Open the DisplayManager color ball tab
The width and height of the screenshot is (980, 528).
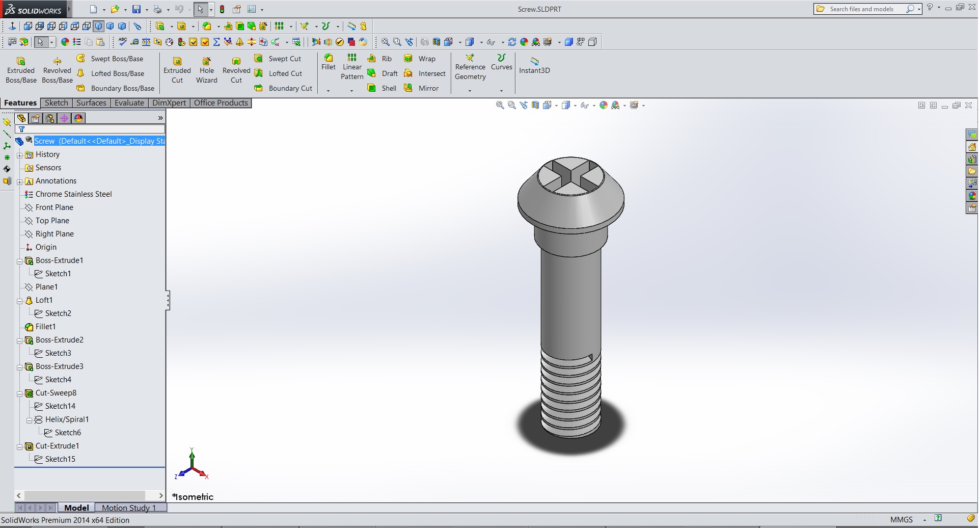click(x=78, y=118)
